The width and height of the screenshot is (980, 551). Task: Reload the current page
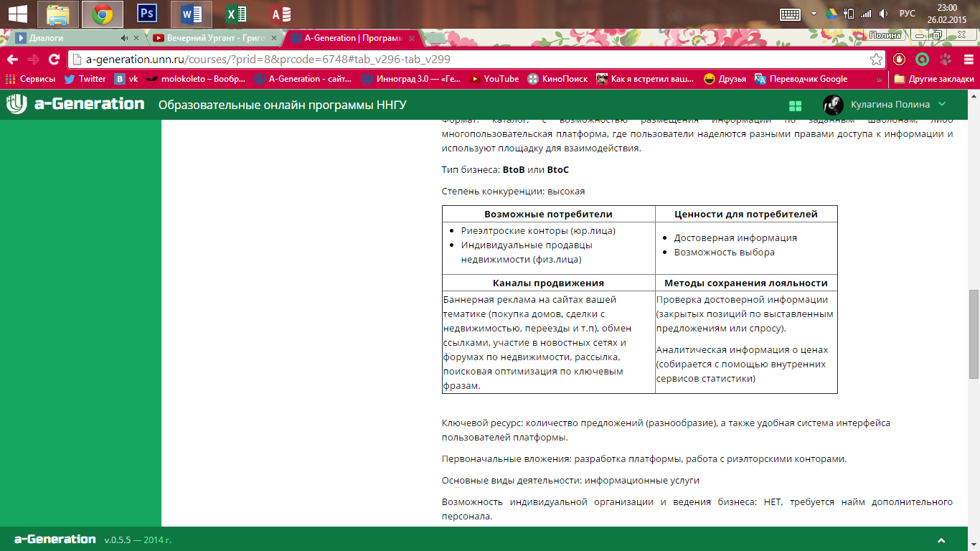(54, 60)
